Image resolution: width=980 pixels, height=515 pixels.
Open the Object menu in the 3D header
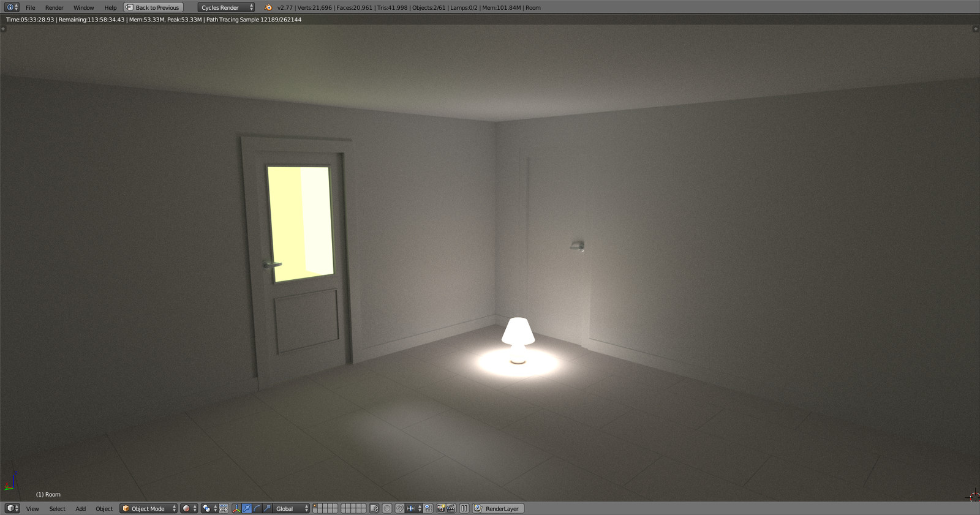104,509
